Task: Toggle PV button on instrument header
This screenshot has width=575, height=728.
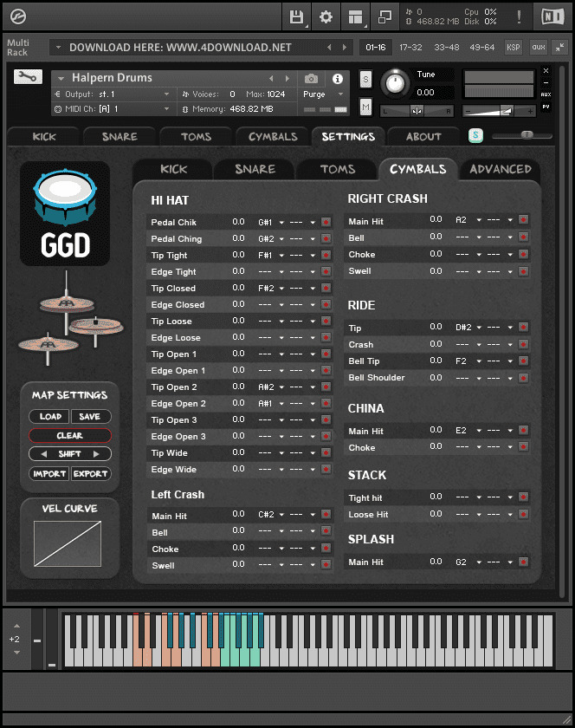Action: (546, 107)
